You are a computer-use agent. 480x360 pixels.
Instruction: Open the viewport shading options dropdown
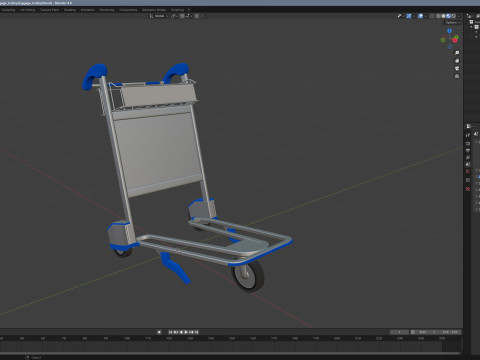pos(458,16)
